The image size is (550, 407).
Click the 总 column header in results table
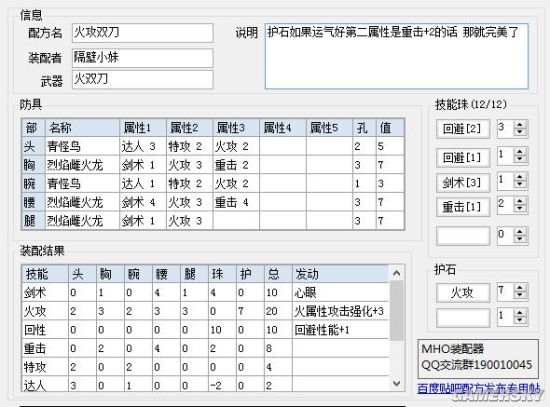(x=278, y=274)
